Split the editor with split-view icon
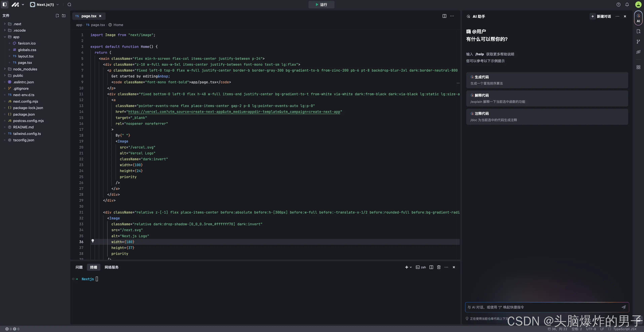 point(444,16)
